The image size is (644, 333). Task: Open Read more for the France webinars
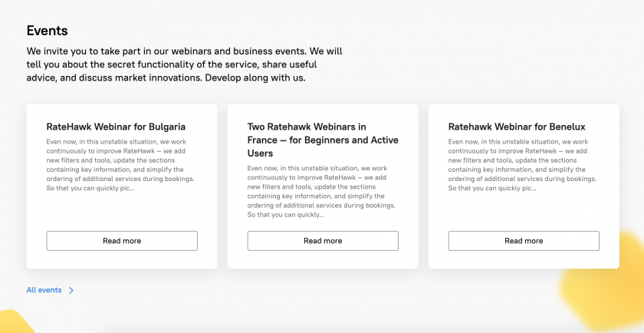point(323,241)
